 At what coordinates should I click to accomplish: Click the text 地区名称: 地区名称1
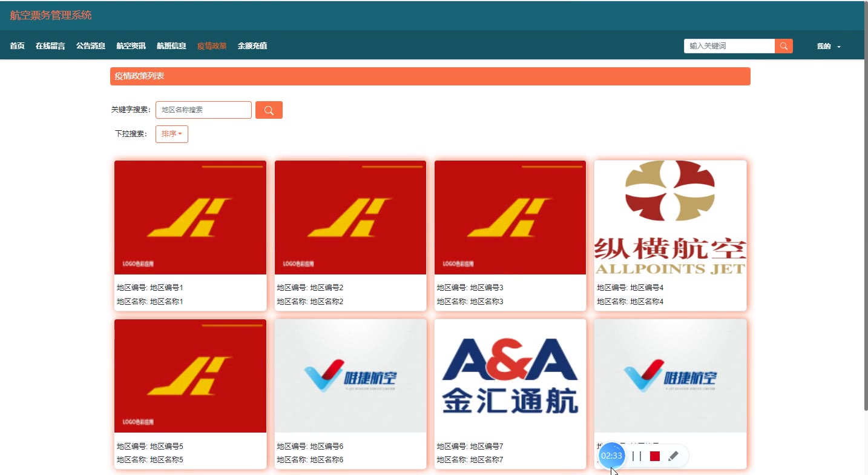(150, 302)
